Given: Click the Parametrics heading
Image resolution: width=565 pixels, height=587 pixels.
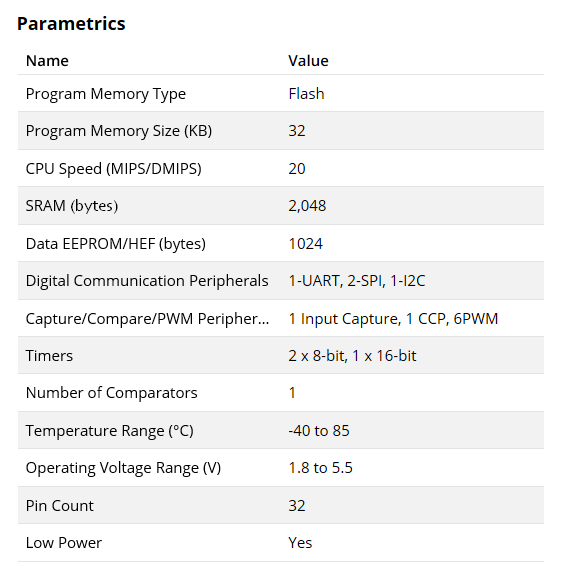Looking at the screenshot, I should point(71,24).
